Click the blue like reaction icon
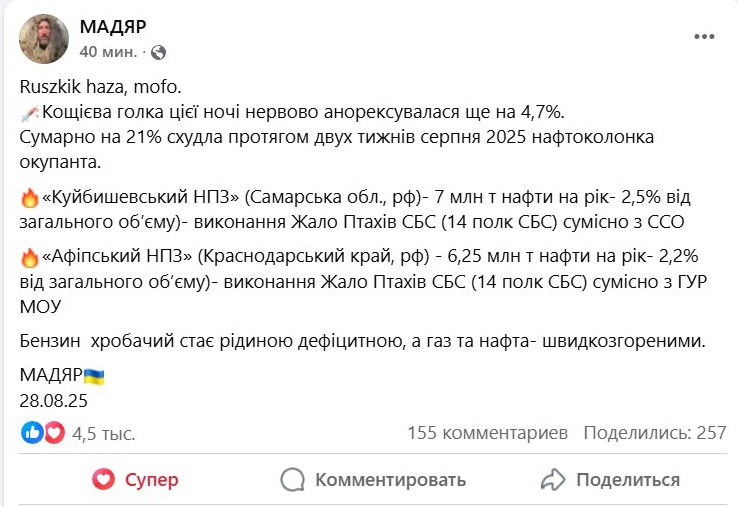Viewport: 738px width, 507px height. (32, 433)
